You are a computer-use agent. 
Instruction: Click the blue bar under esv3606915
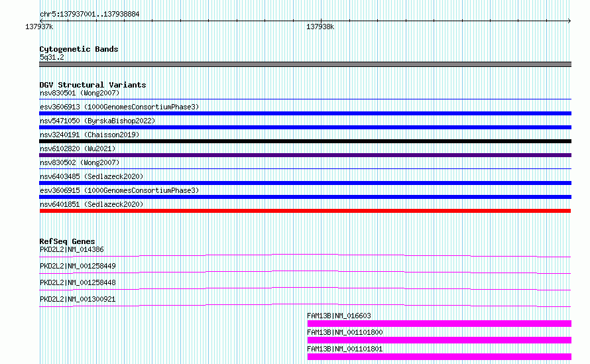[305, 197]
